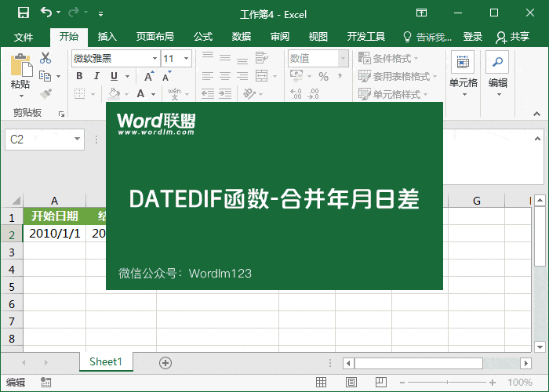Open the Name Box dropdown arrow

[77, 139]
